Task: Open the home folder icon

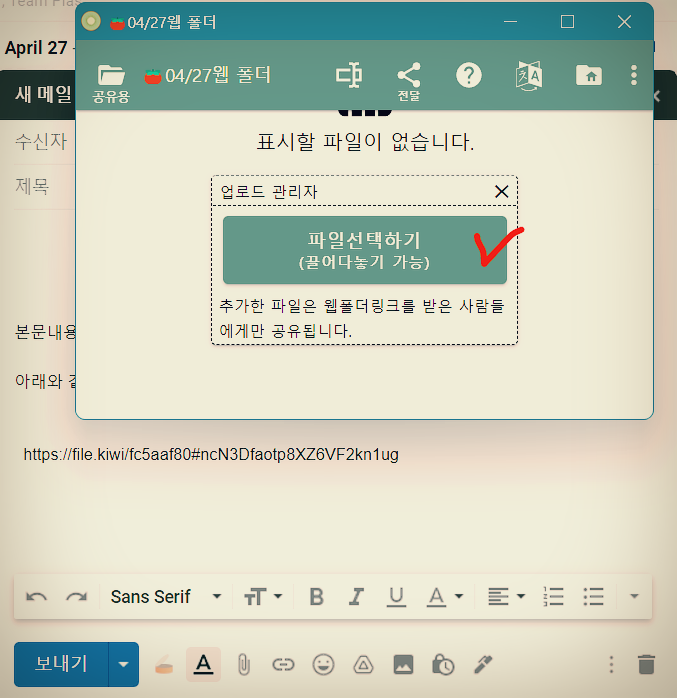Action: (588, 75)
